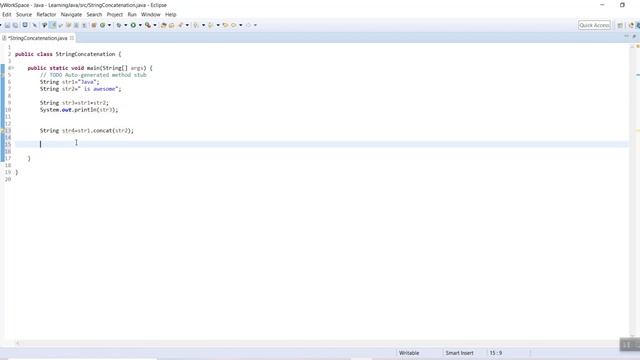Collapse the main method fold marker
Image resolution: width=640 pixels, height=360 pixels.
13,68
